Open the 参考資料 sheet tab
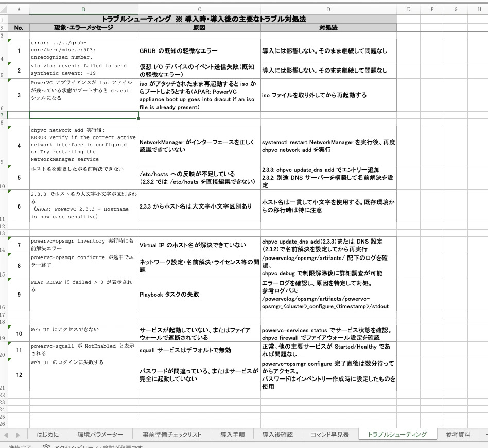This screenshot has width=488, height=448. tap(458, 434)
